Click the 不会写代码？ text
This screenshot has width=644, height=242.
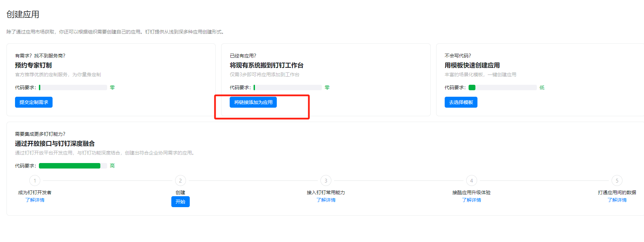point(458,56)
